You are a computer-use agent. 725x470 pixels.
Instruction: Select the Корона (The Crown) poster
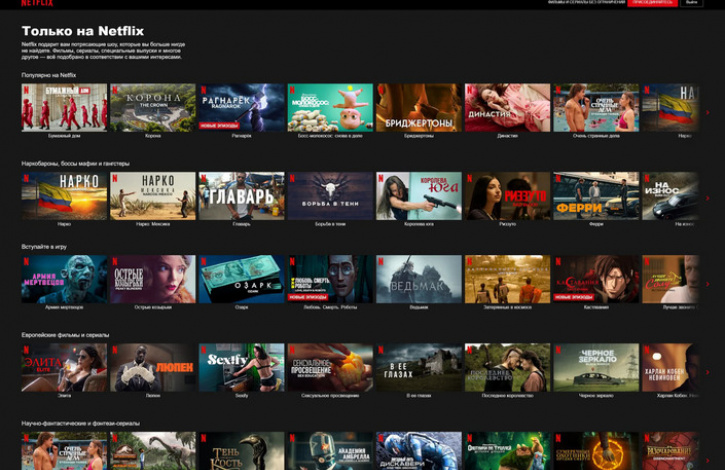click(x=153, y=108)
